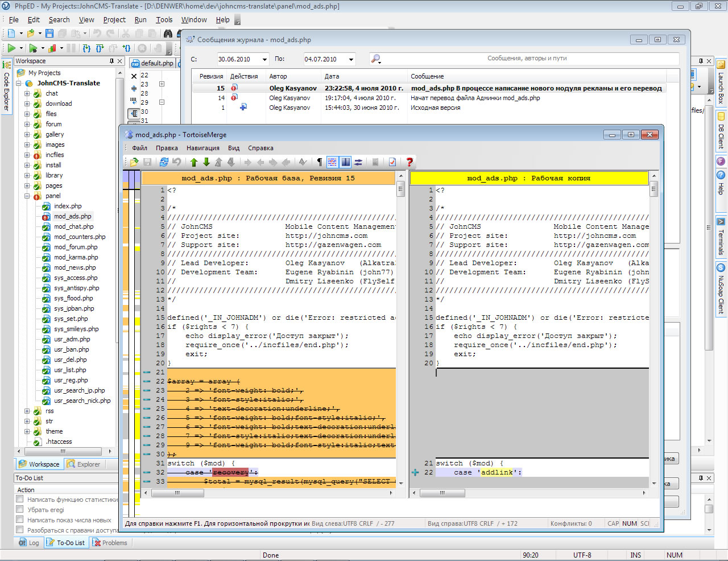Click the Reload icon in TortoiseMerge toolbar
This screenshot has width=728, height=561.
tap(164, 162)
